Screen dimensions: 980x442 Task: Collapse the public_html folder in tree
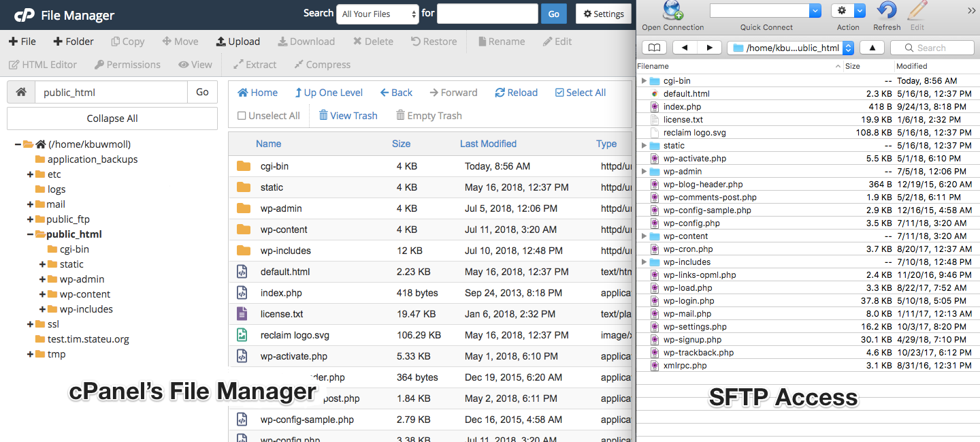click(30, 234)
